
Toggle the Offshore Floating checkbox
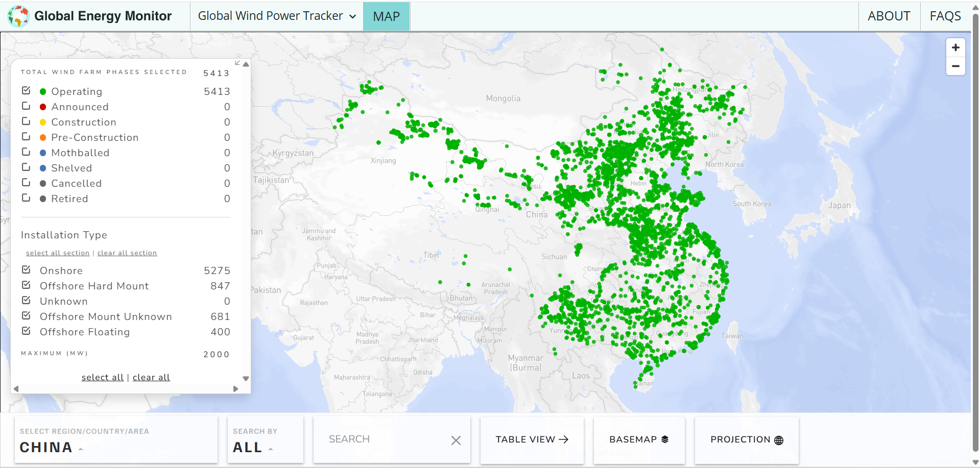coord(26,331)
